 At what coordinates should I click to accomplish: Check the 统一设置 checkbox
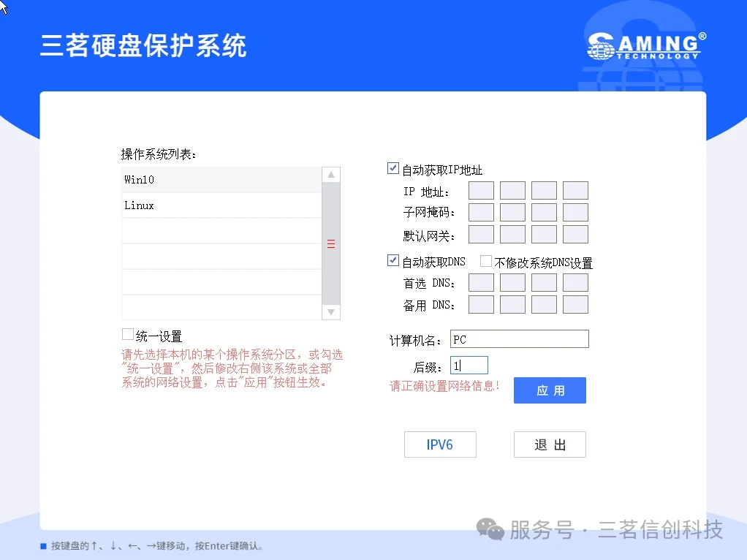tap(128, 335)
